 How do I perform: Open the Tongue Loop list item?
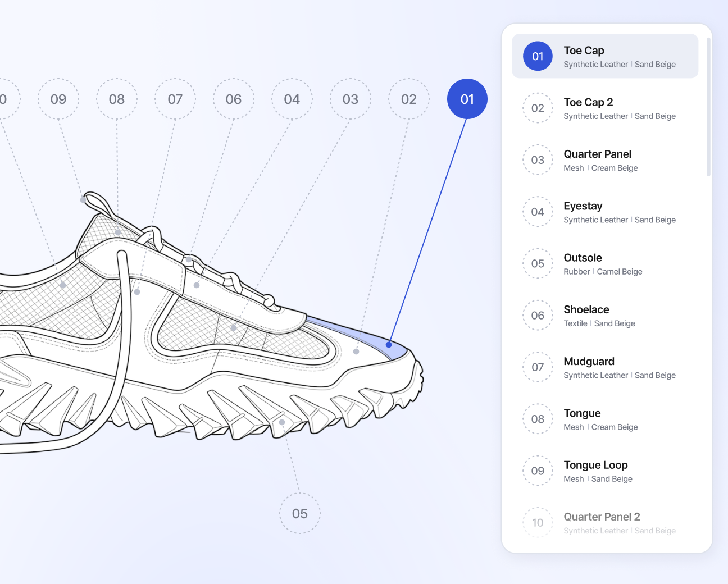point(605,471)
